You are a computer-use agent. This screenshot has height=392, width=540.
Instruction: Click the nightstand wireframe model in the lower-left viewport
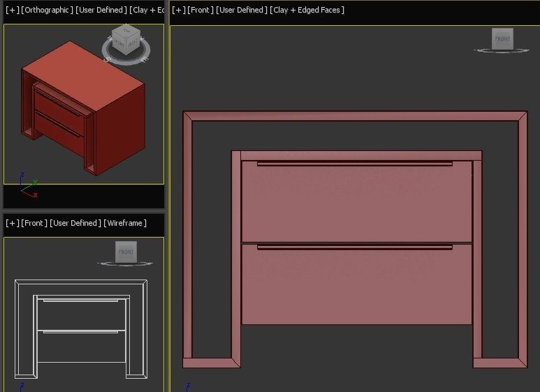[x=81, y=329]
